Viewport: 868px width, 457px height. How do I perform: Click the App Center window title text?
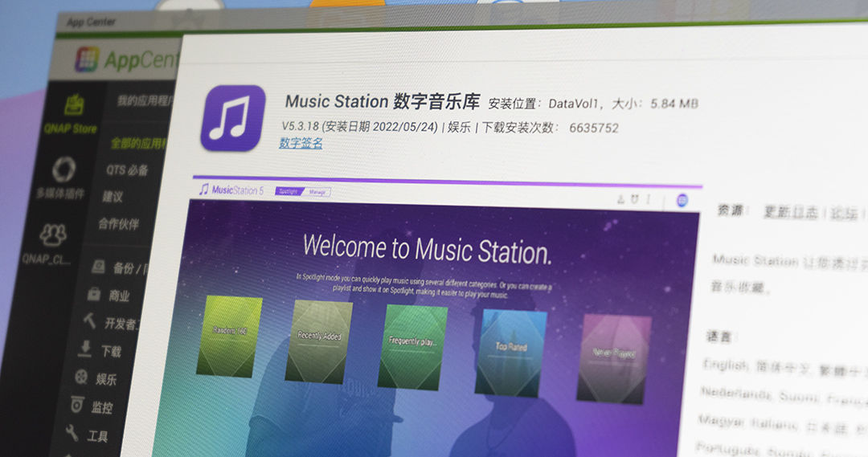click(91, 22)
